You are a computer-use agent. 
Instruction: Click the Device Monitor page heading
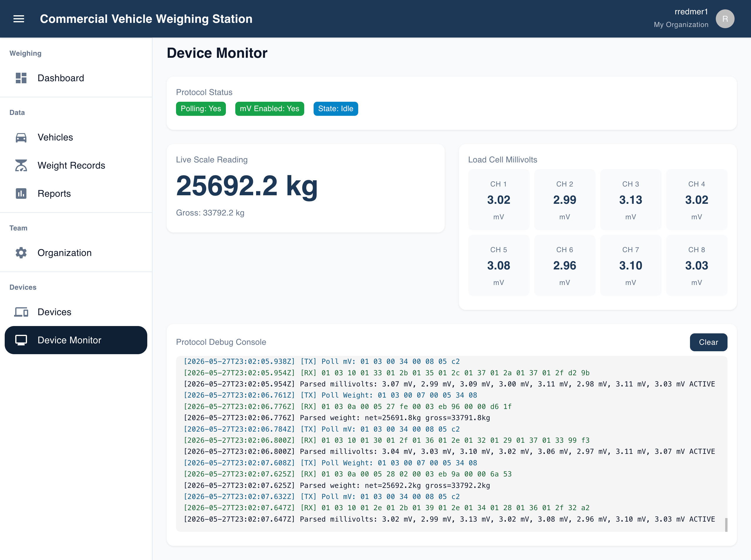point(217,53)
